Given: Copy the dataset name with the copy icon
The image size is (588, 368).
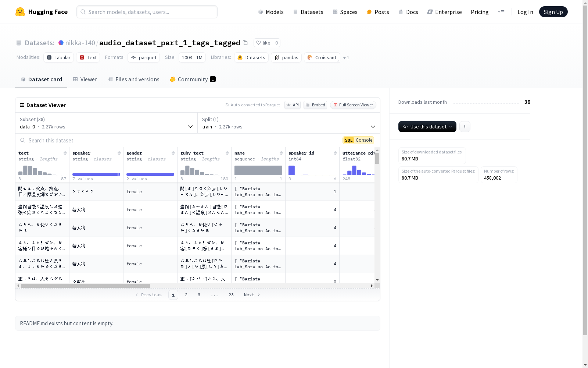Looking at the screenshot, I should (245, 43).
